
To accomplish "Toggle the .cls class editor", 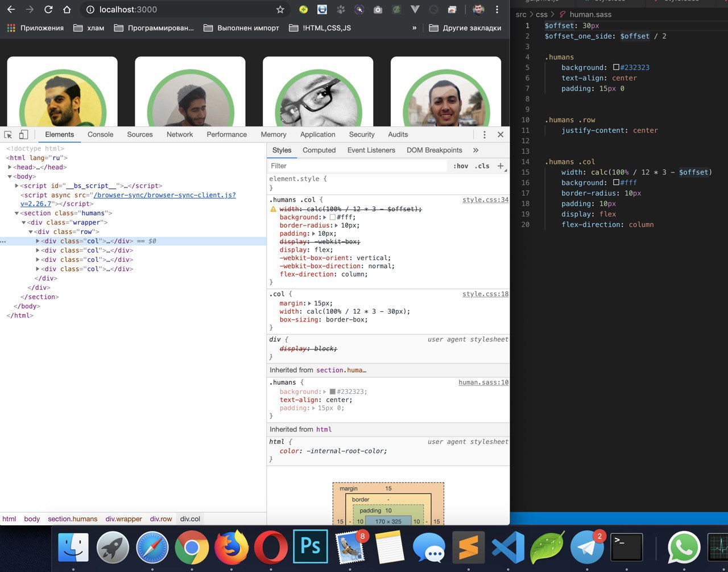I will pyautogui.click(x=482, y=166).
